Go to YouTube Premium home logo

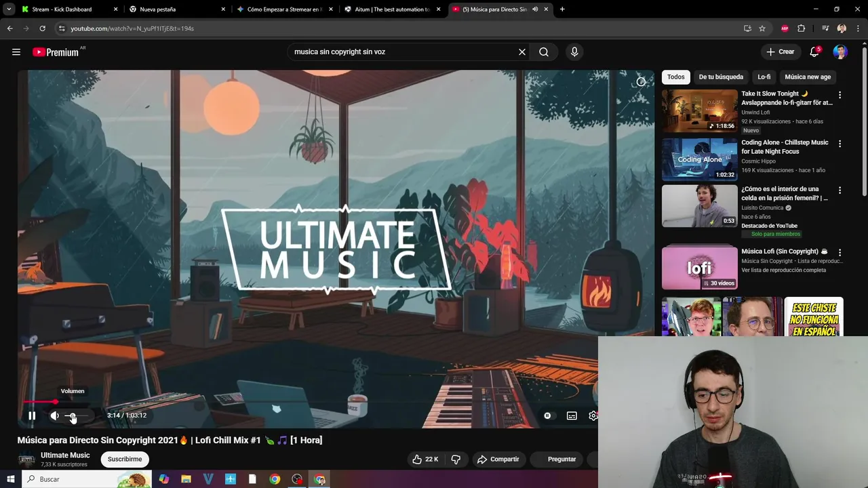tap(56, 52)
